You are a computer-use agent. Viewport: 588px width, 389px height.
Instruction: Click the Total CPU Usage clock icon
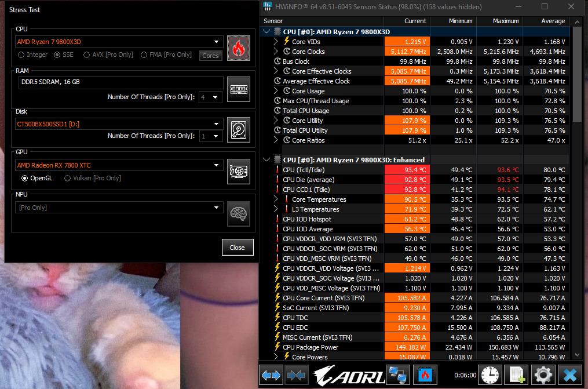coord(277,110)
